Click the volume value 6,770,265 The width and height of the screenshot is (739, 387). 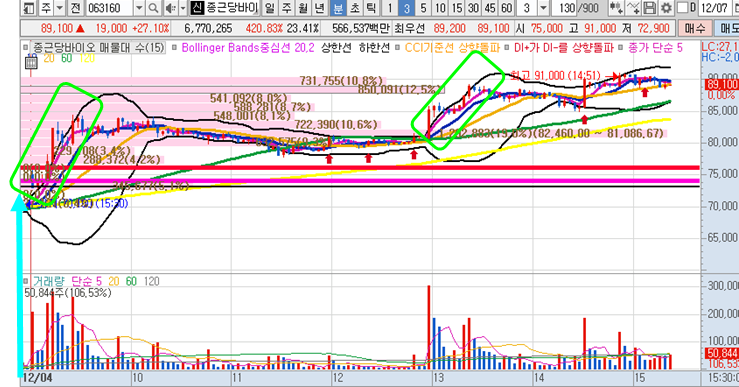point(208,28)
